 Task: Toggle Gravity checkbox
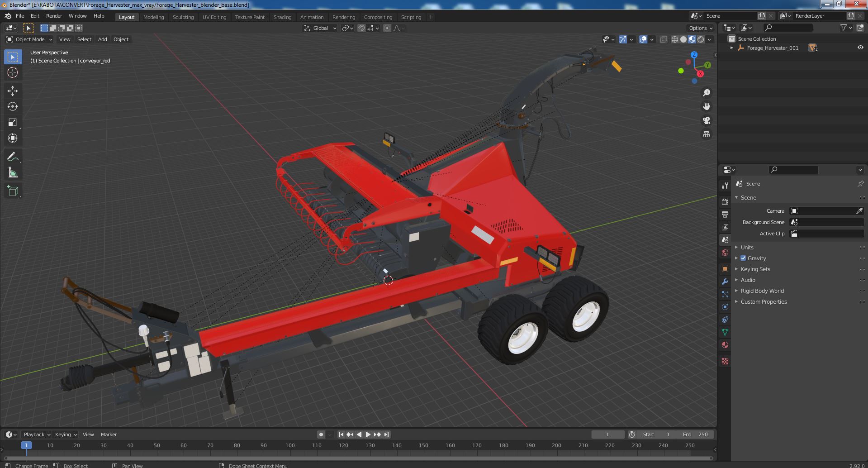pyautogui.click(x=743, y=258)
